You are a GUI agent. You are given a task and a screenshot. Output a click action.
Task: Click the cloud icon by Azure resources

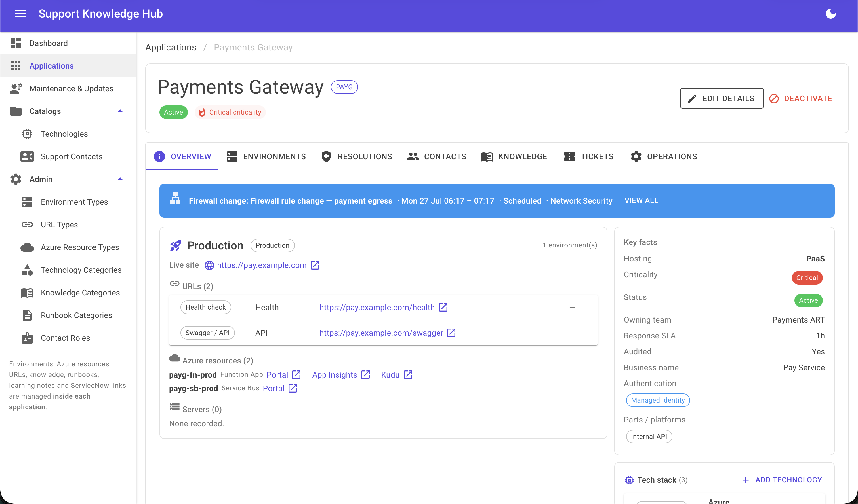pyautogui.click(x=175, y=358)
